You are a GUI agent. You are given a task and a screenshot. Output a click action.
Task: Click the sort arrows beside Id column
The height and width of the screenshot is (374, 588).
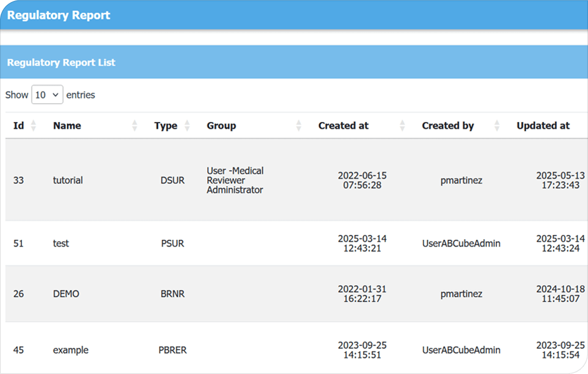tap(33, 126)
